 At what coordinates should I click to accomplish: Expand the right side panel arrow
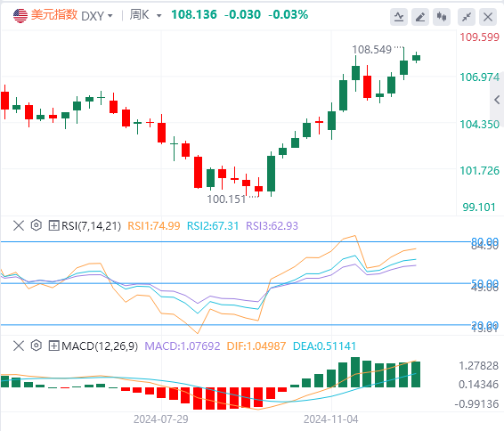[x=497, y=100]
